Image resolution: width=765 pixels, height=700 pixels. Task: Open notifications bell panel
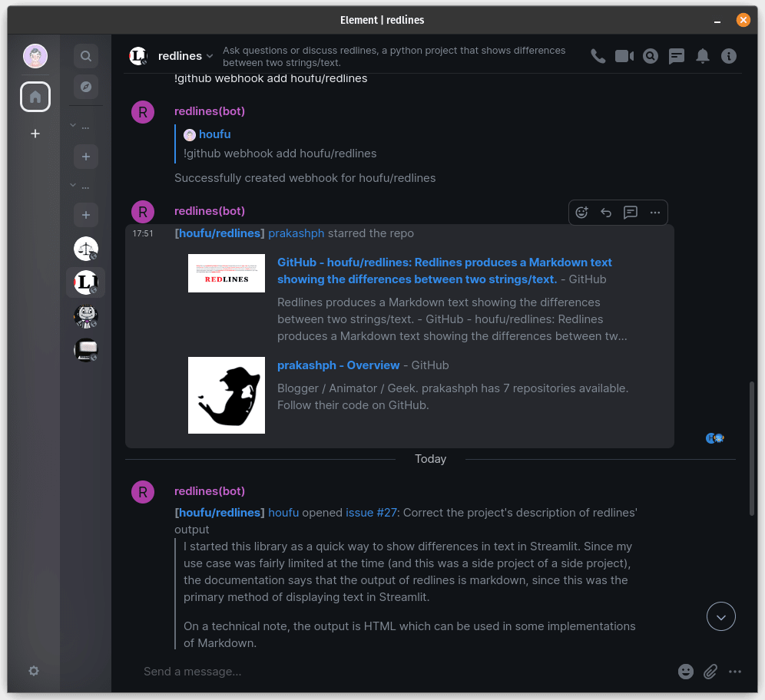pyautogui.click(x=703, y=57)
